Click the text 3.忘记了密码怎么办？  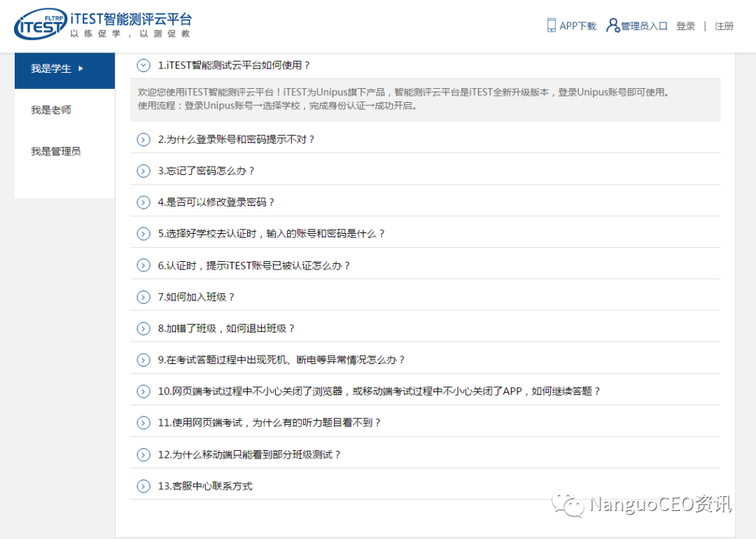pyautogui.click(x=206, y=171)
